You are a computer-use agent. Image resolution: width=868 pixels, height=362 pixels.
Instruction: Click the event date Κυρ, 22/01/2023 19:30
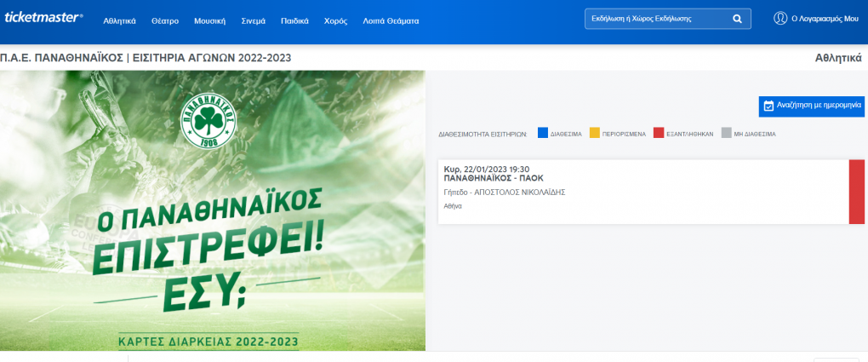point(487,170)
